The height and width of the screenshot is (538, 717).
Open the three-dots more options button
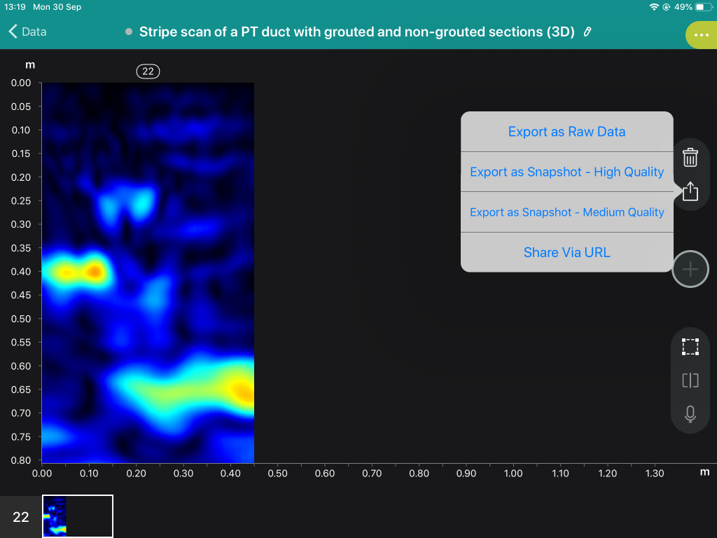701,35
